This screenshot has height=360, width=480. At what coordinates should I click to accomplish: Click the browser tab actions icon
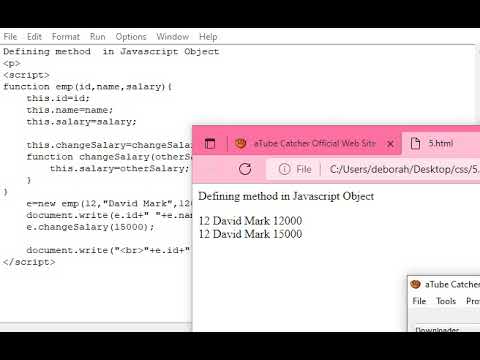tap(210, 144)
